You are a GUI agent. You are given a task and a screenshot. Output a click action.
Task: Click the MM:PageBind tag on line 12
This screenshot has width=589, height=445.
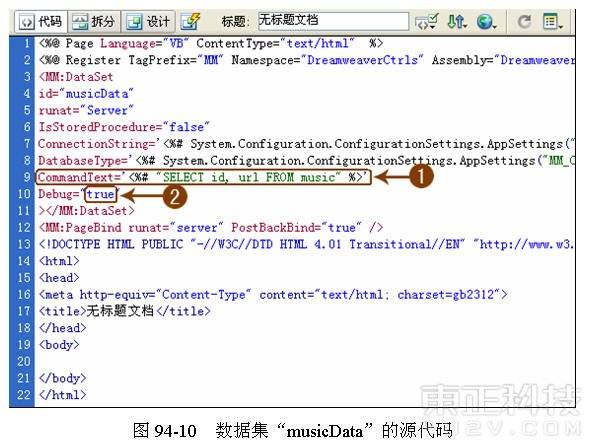(x=80, y=228)
